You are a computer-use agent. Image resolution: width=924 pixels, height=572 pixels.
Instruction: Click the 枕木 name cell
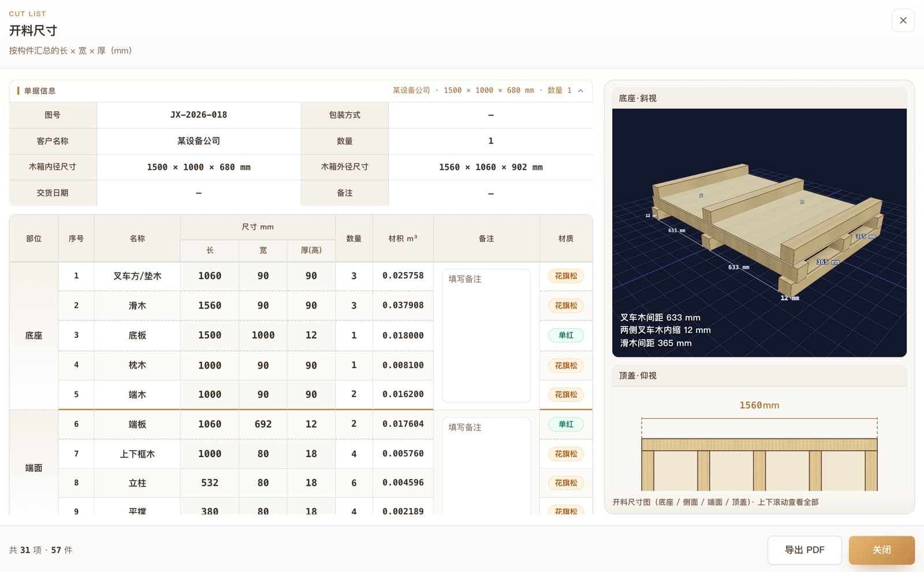137,365
